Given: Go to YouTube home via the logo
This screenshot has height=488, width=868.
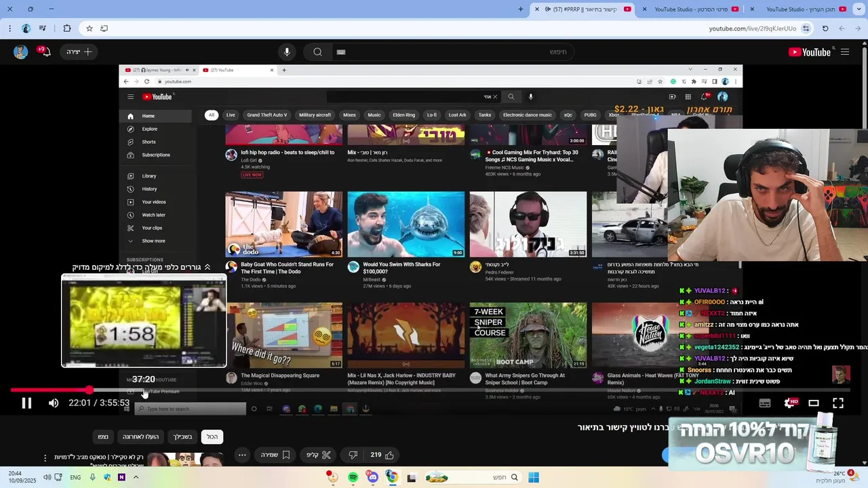Looking at the screenshot, I should (810, 52).
